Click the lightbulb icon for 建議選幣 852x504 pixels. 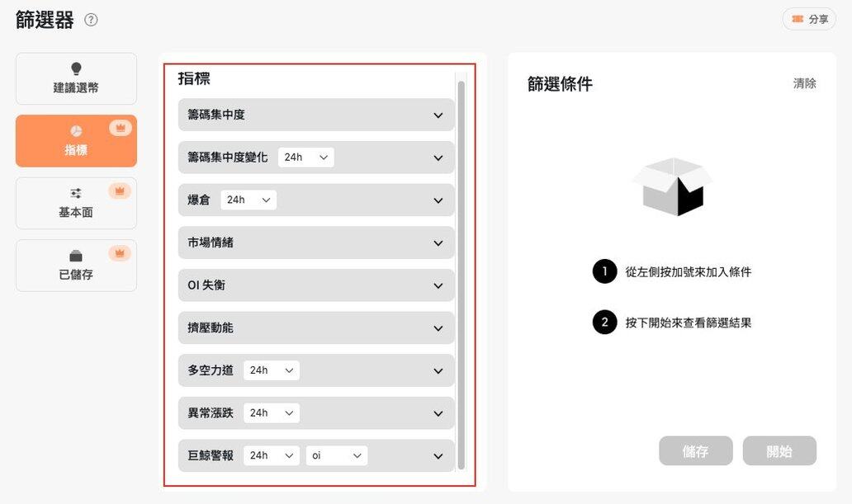pos(76,69)
